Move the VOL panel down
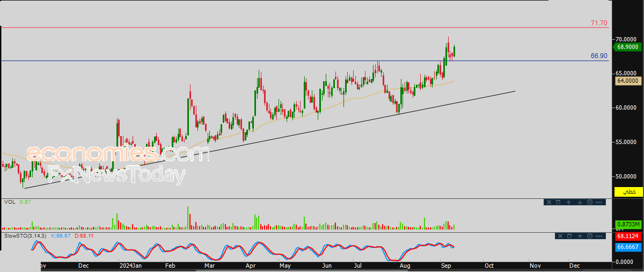 pos(580,202)
